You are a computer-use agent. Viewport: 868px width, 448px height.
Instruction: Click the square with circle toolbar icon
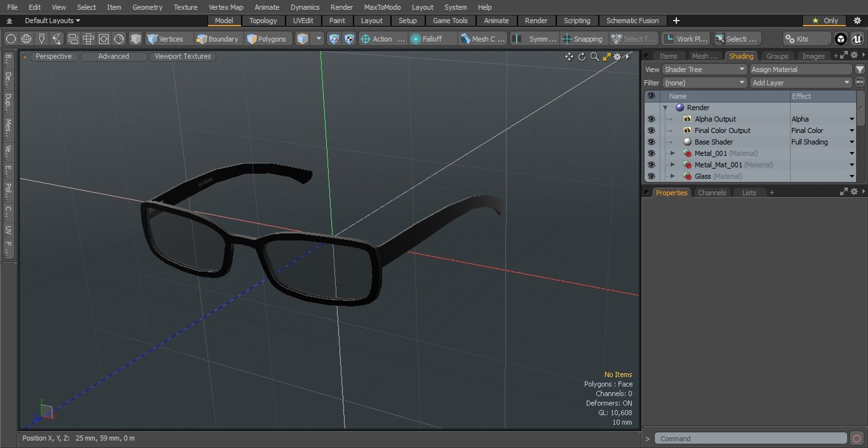click(104, 39)
